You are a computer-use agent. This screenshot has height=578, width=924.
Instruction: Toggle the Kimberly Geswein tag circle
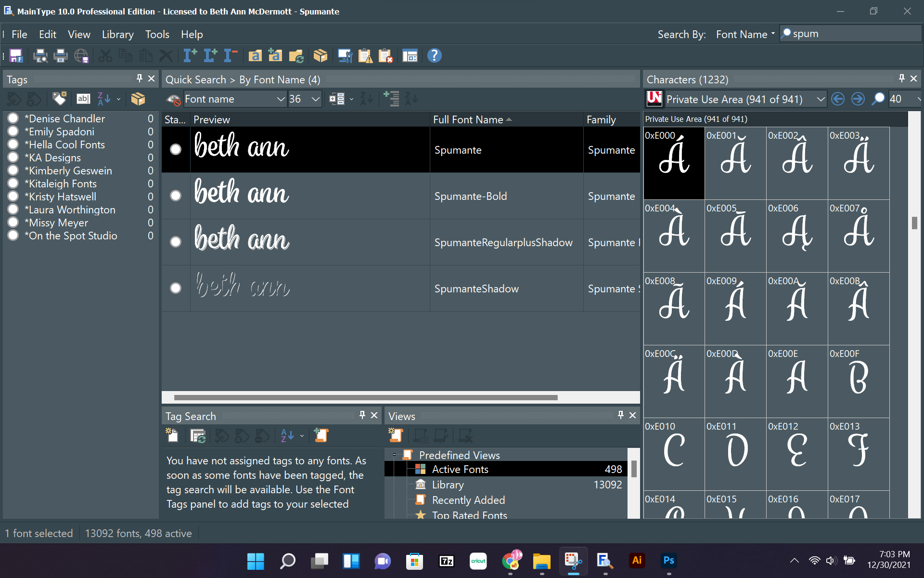(x=13, y=171)
